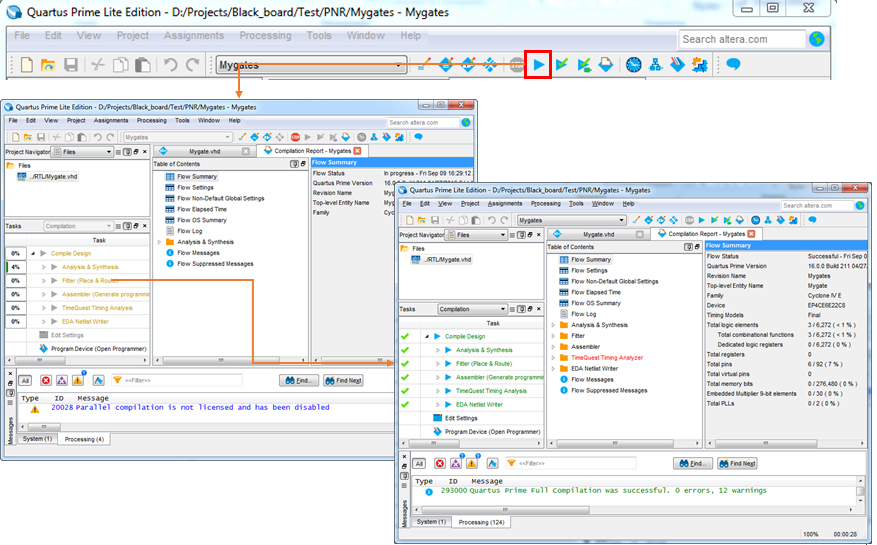The image size is (877, 545).
Task: Close Tasks panel in successful window
Action: [539, 309]
